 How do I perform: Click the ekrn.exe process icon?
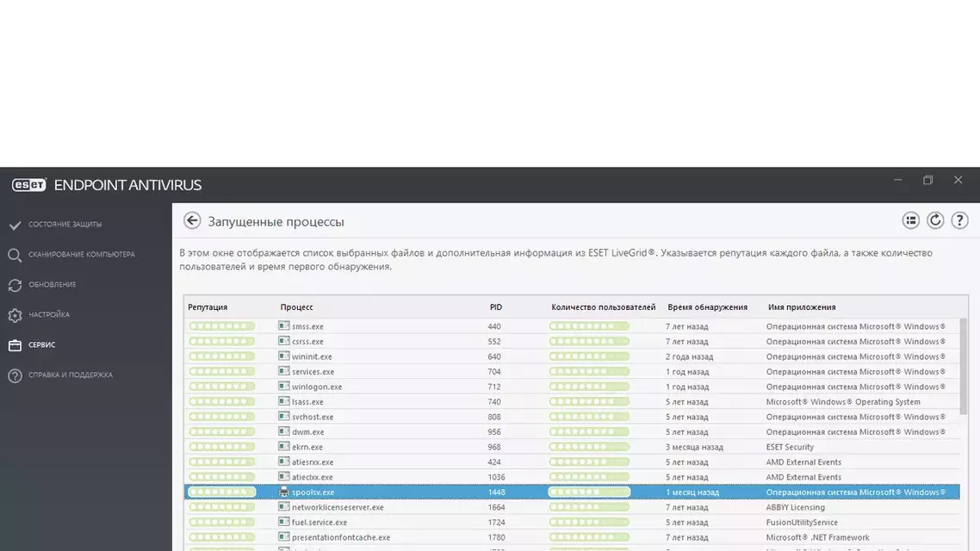coord(283,446)
